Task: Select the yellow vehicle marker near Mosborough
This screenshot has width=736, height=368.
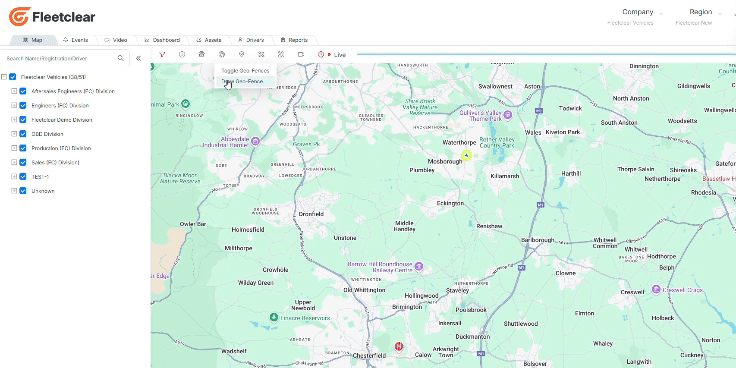Action: coord(466,156)
